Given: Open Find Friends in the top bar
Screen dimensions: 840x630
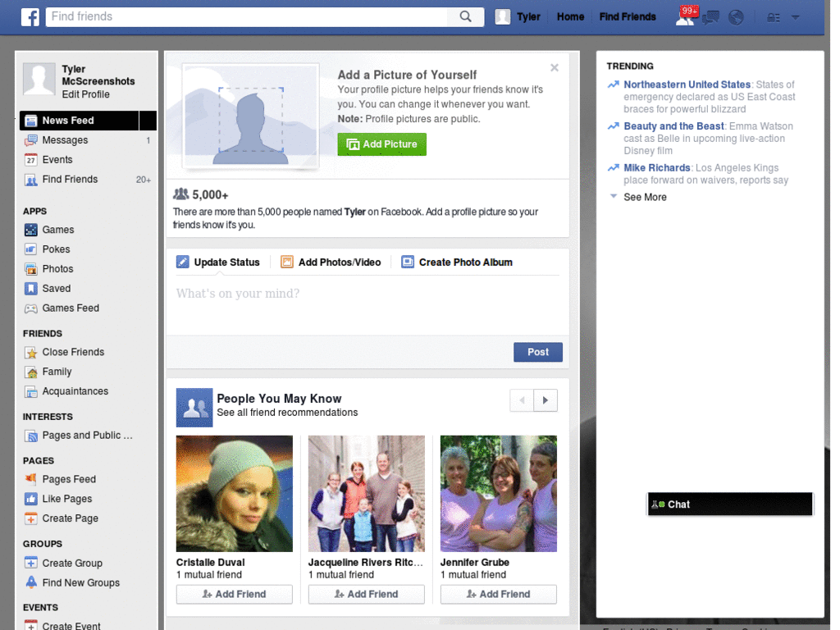Looking at the screenshot, I should [x=628, y=17].
